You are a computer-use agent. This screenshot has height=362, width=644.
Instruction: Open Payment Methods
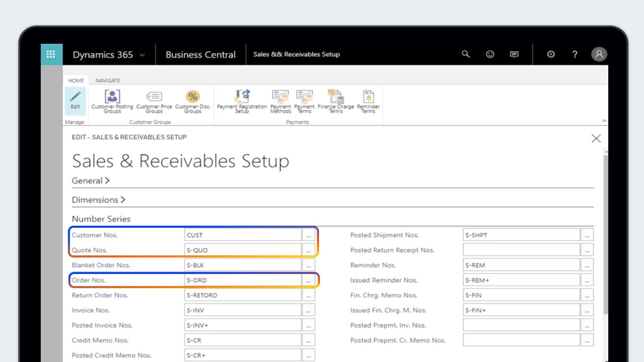pos(280,102)
